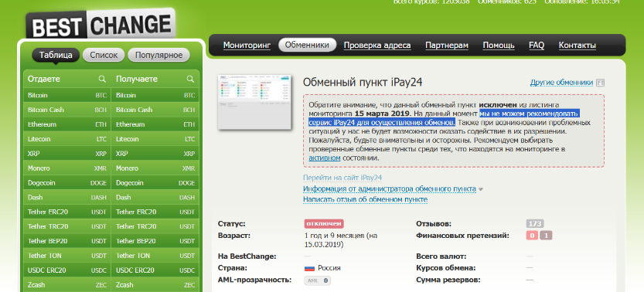Expand Информация от администратора arrow

coord(481,189)
